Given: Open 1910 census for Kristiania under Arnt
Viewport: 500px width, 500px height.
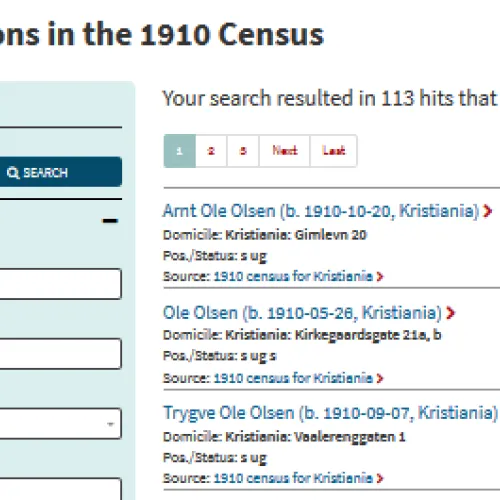Looking at the screenshot, I should 293,277.
